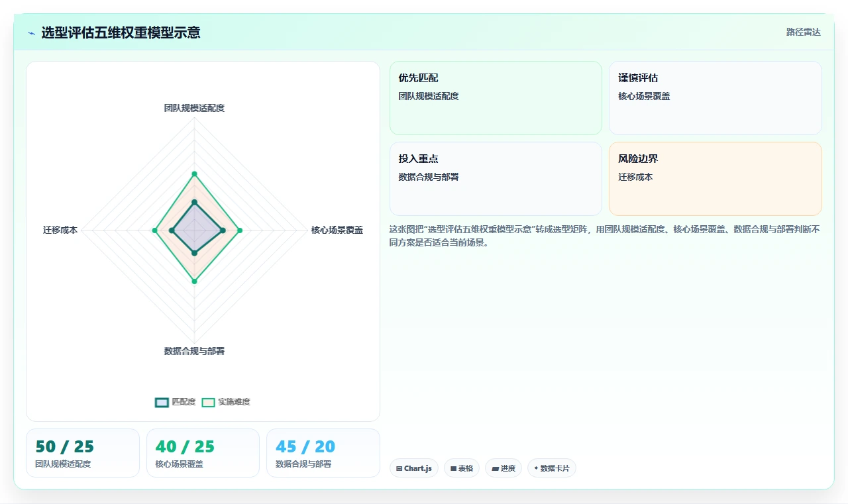This screenshot has height=504, width=848.
Task: Toggle the 实施难度 legend entry
Action: pos(226,402)
